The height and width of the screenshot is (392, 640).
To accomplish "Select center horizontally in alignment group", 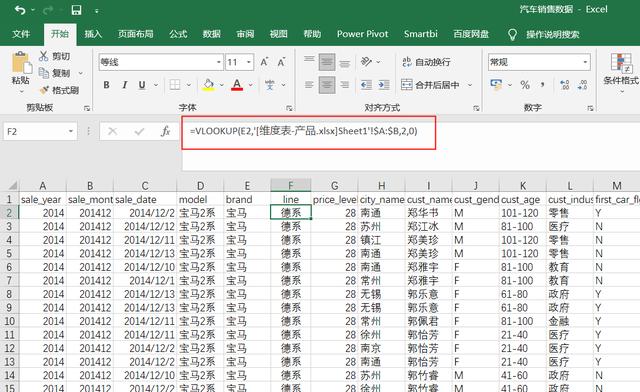I will [327, 85].
